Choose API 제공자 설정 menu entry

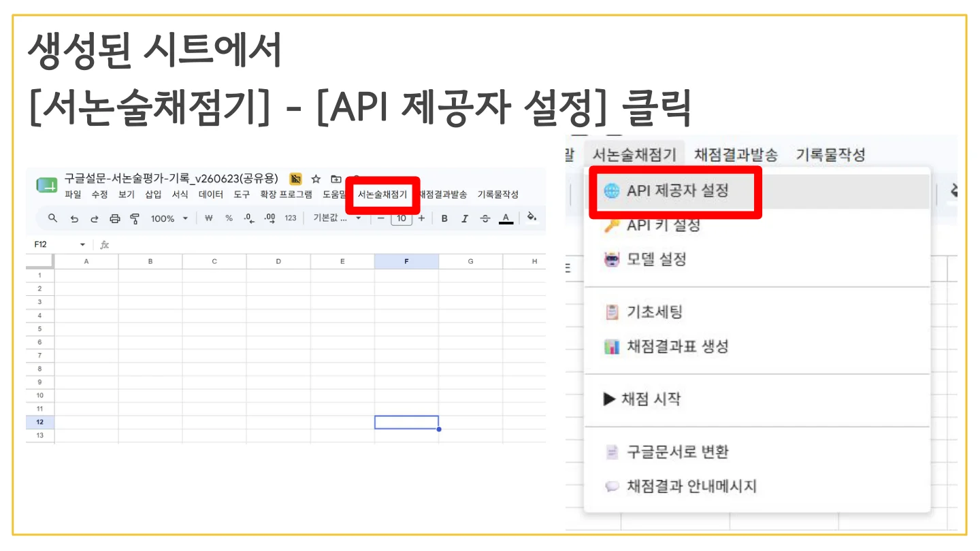757,191
